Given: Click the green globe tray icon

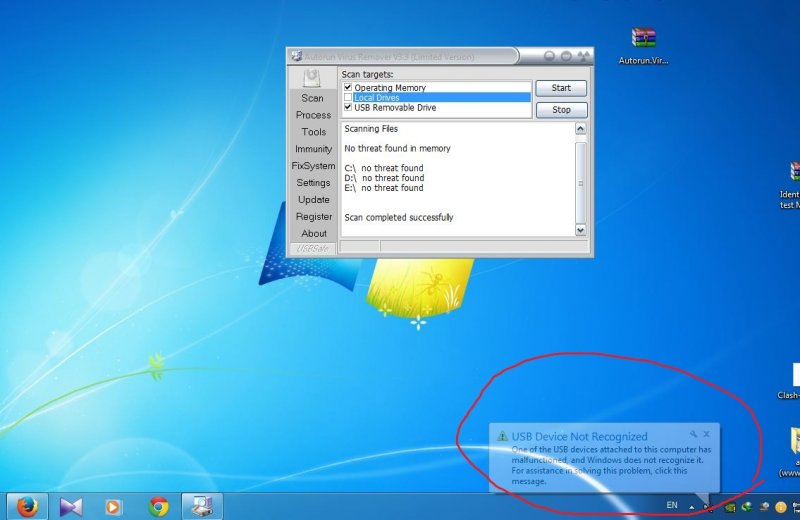Looking at the screenshot, I should [x=747, y=507].
